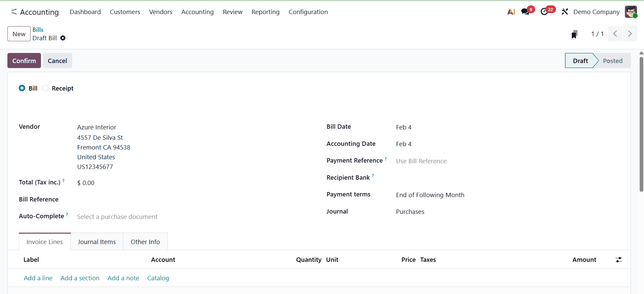Click Add a note link
644x294 pixels.
tap(123, 278)
